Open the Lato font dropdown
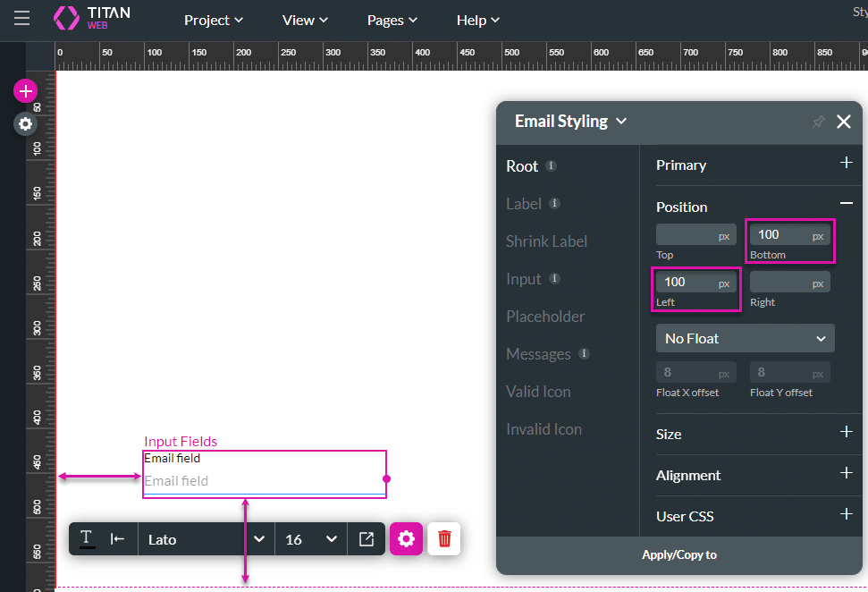 [x=206, y=538]
